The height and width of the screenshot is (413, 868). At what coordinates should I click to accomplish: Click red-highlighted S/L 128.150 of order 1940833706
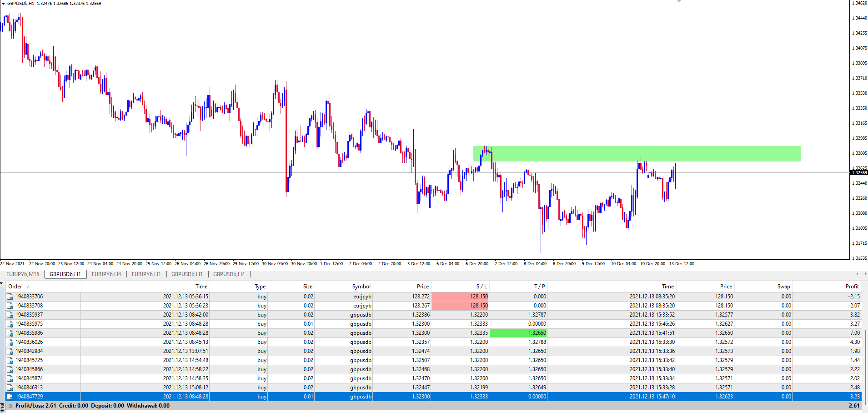coord(460,297)
